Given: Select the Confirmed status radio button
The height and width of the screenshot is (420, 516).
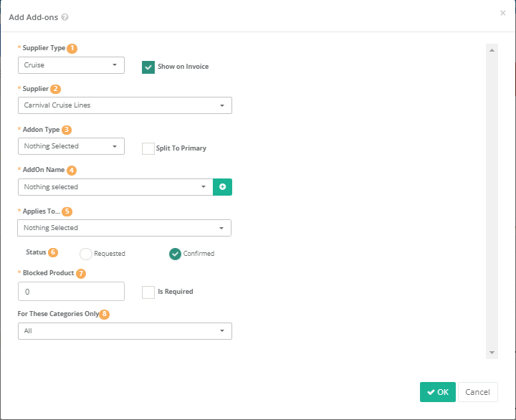Looking at the screenshot, I should click(175, 254).
